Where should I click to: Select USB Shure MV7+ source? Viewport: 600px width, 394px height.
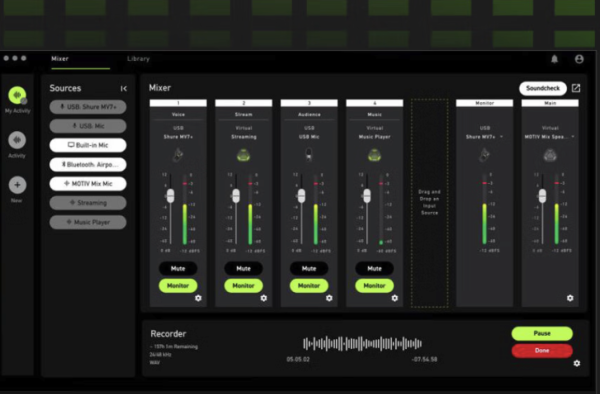[x=88, y=107]
